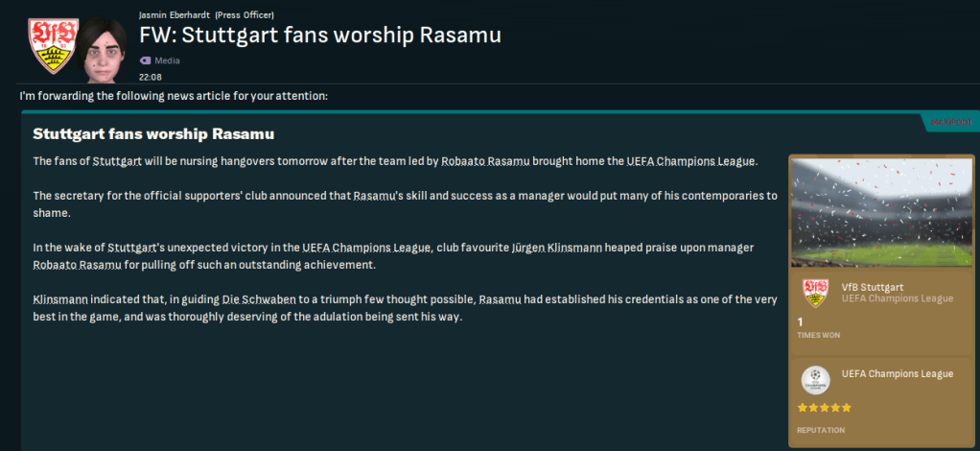Click the VfB Stuttgart badge in the side panel
Screen dimensions: 980x451
coord(815,292)
